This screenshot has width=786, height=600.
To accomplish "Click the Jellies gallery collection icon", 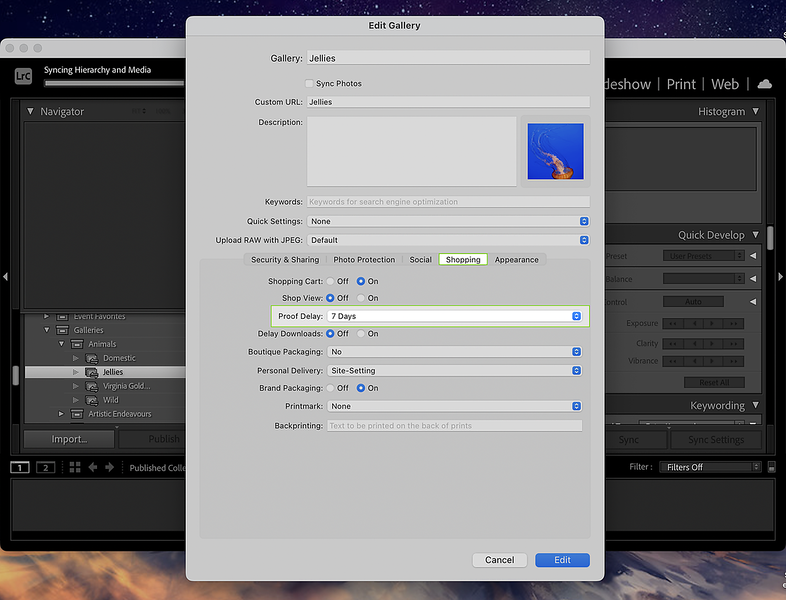I will tap(91, 372).
